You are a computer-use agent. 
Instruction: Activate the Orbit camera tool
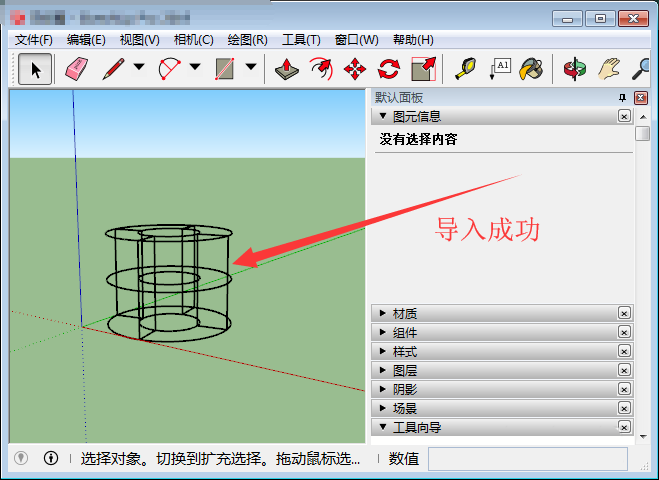pos(575,69)
